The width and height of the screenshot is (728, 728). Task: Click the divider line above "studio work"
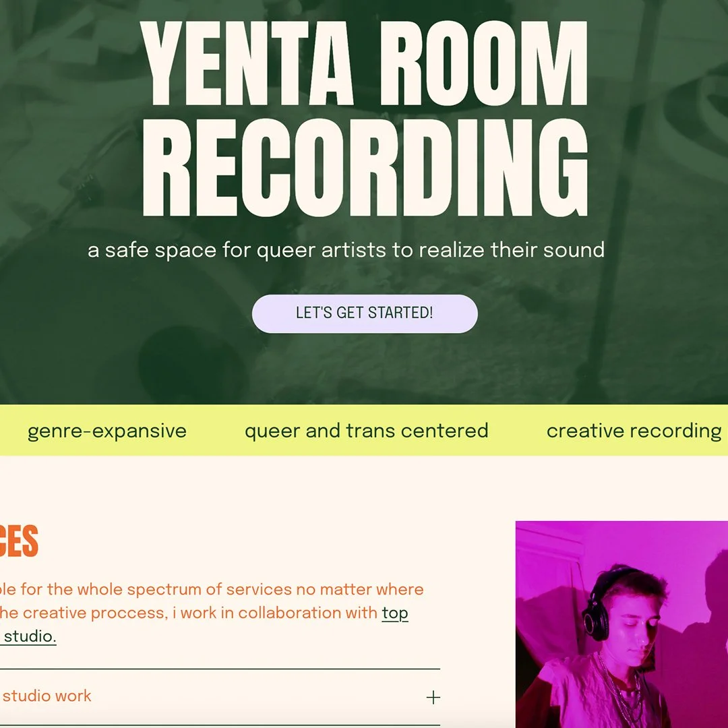[220, 669]
